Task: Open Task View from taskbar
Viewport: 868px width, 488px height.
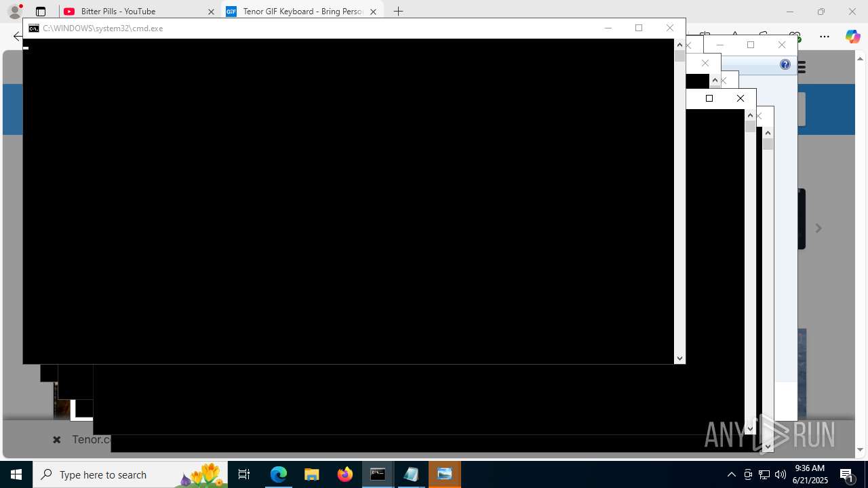Action: pos(244,474)
